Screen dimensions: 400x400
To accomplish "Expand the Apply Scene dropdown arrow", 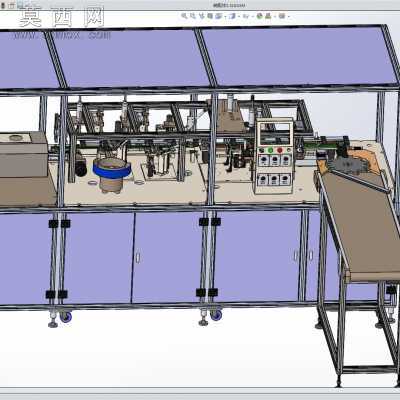I will pyautogui.click(x=275, y=16).
